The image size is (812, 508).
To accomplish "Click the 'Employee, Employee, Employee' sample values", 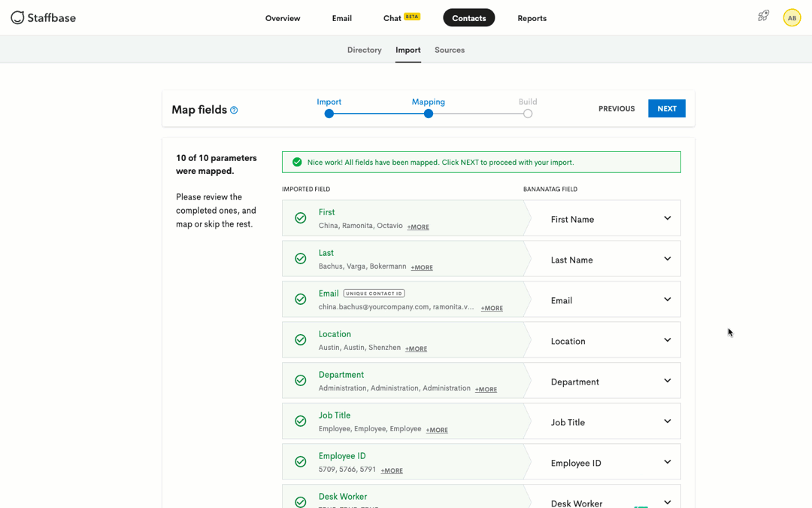I will pos(370,429).
